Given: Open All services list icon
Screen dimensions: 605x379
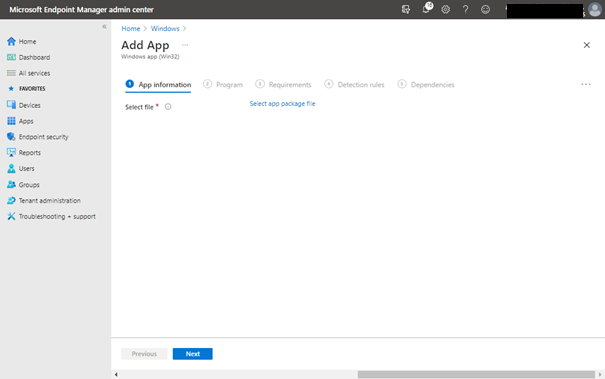Looking at the screenshot, I should click(x=11, y=73).
